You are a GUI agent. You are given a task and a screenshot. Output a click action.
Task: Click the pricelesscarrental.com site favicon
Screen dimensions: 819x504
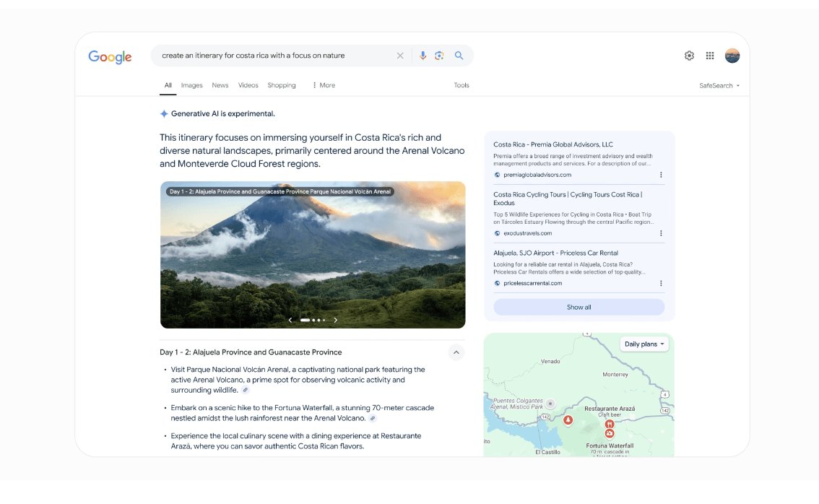(x=497, y=283)
